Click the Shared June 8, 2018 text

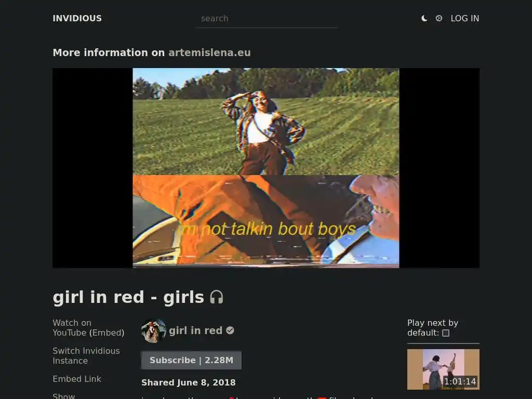(188, 382)
